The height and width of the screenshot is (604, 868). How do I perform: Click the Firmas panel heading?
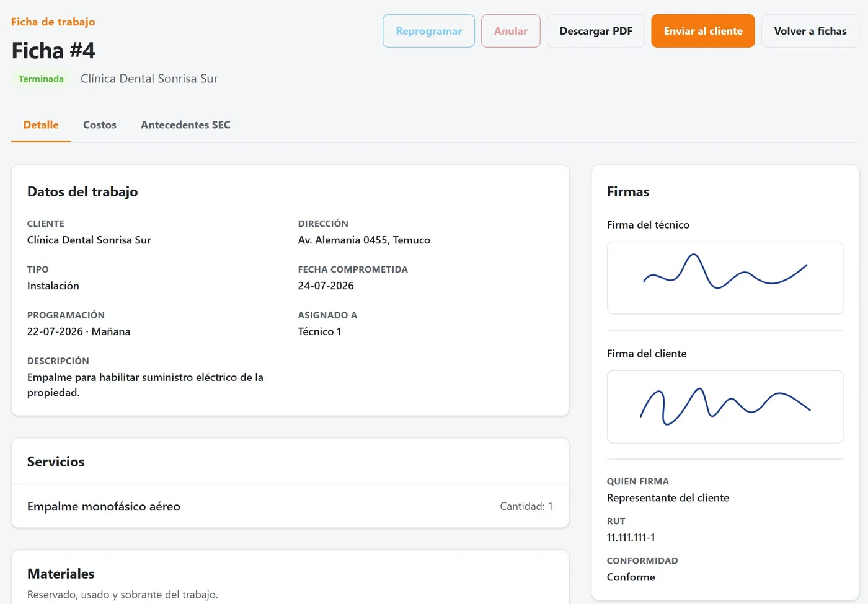(x=628, y=192)
